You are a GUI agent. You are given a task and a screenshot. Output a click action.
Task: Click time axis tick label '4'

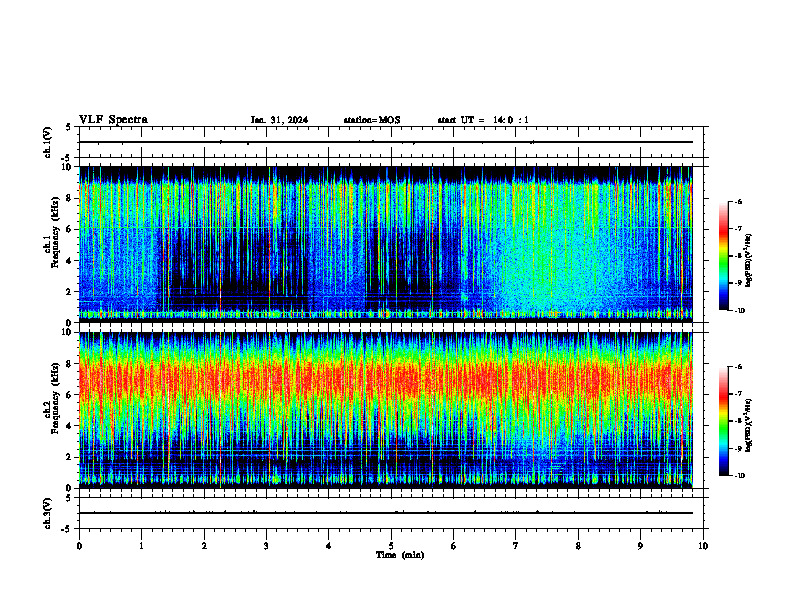tap(329, 546)
